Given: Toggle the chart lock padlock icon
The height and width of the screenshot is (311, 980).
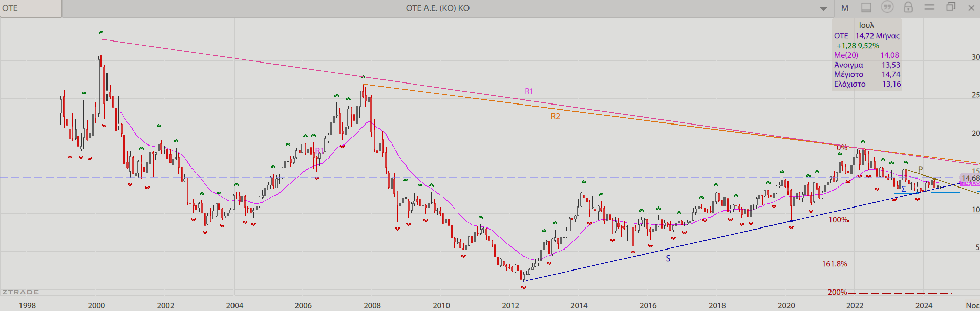Looking at the screenshot, I should pos(908,7).
